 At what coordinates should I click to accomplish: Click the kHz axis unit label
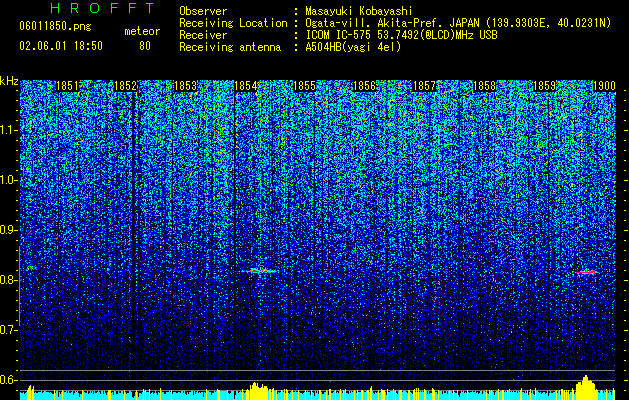pos(9,81)
